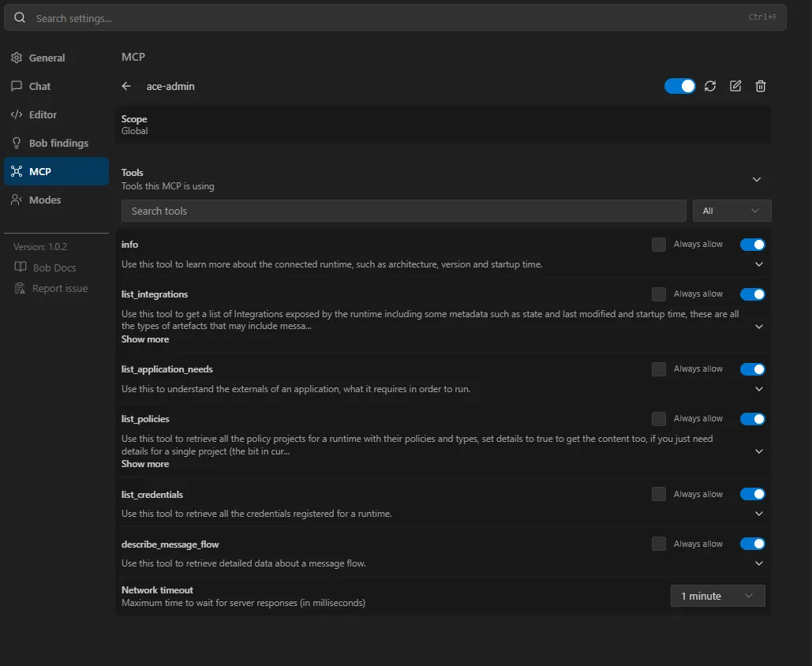Edit the ace-admin server configuration
Viewport: 812px width, 666px height.
click(735, 87)
